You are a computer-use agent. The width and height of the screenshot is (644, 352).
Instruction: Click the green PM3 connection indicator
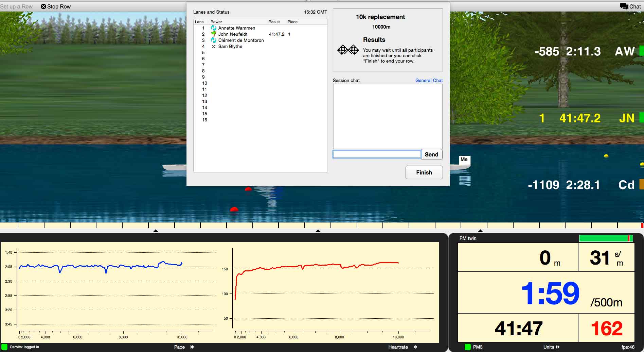(468, 347)
